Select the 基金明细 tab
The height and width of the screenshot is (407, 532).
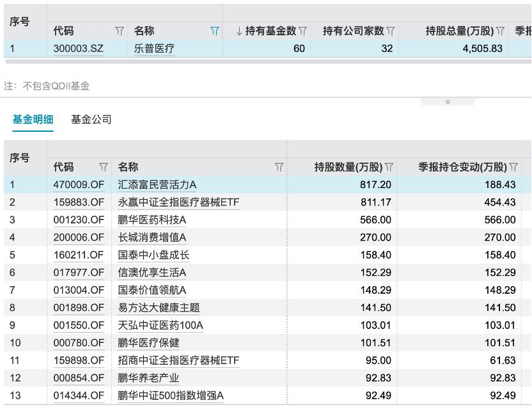pos(33,119)
